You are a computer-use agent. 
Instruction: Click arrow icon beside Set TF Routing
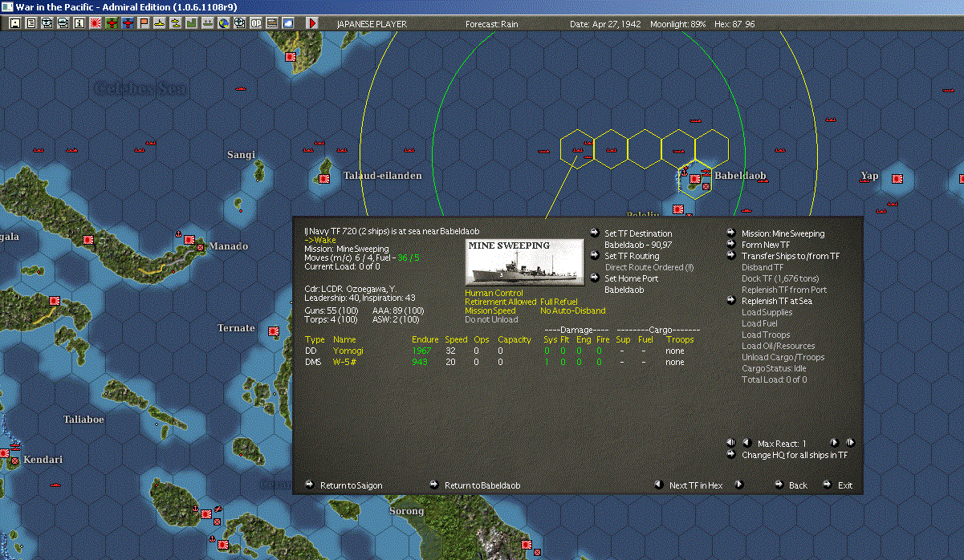click(595, 256)
